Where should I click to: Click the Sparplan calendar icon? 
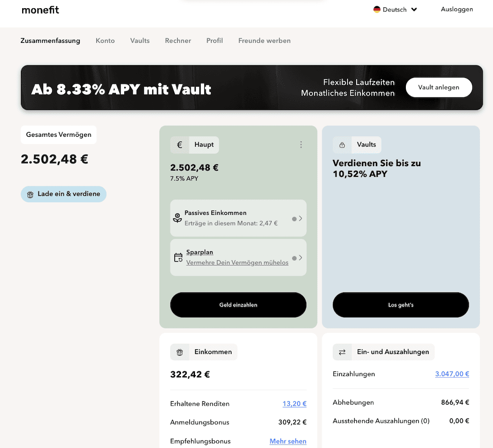point(178,257)
